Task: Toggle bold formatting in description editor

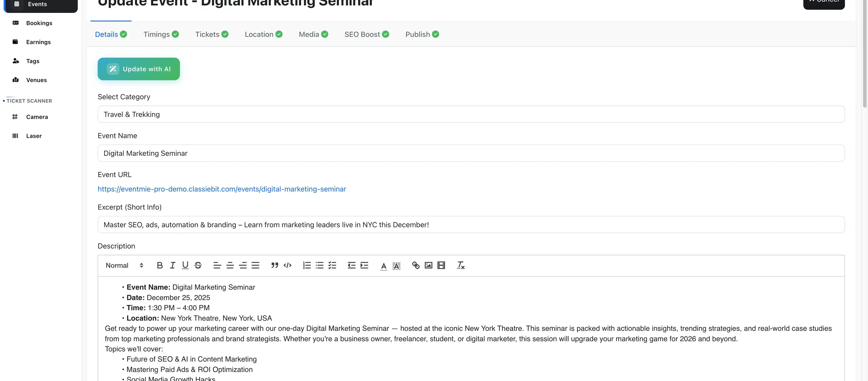Action: 160,265
